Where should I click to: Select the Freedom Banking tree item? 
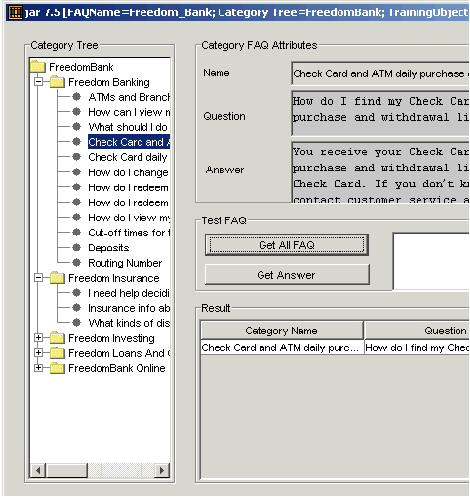click(x=109, y=82)
